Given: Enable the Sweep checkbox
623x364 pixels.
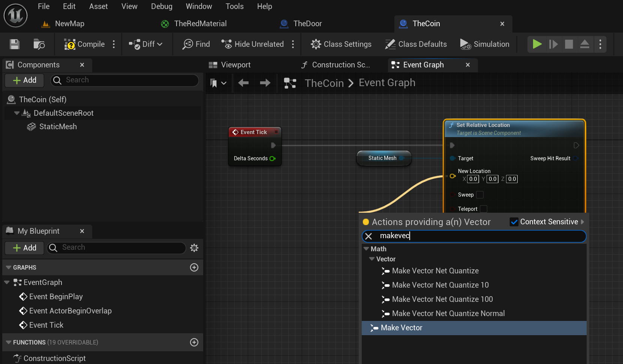Looking at the screenshot, I should (x=480, y=195).
